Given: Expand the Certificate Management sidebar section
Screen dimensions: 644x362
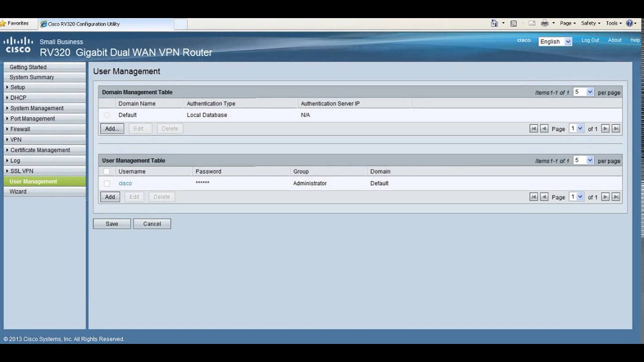Looking at the screenshot, I should (x=45, y=150).
